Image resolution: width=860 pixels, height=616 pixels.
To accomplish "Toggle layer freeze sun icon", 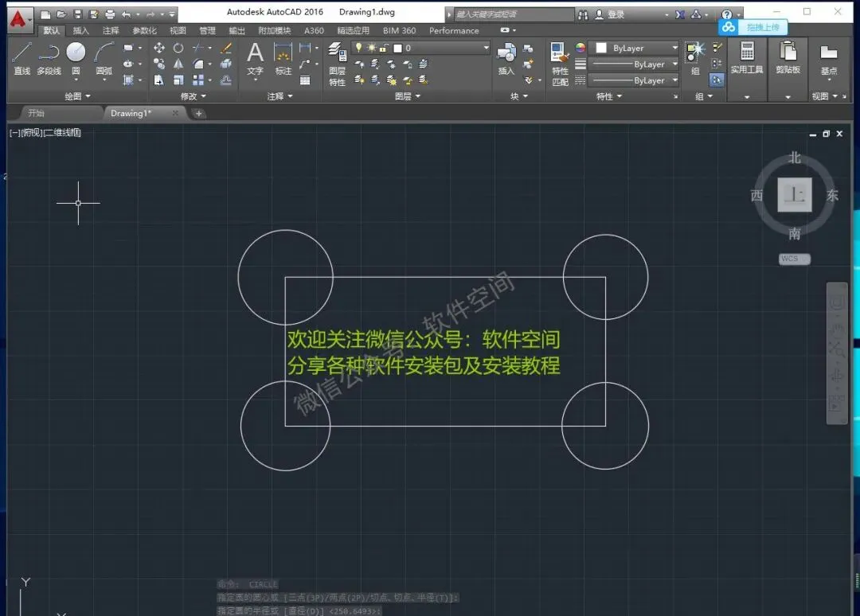I will tap(371, 49).
